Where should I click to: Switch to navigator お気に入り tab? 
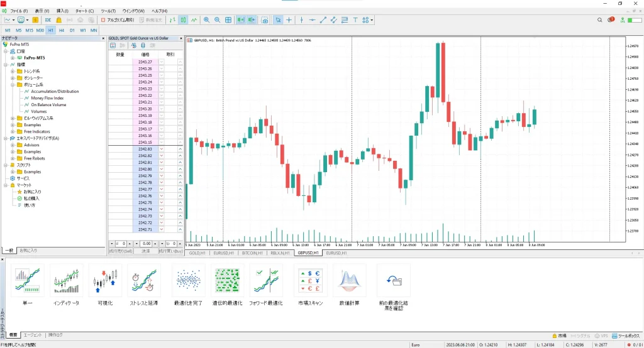(28, 251)
